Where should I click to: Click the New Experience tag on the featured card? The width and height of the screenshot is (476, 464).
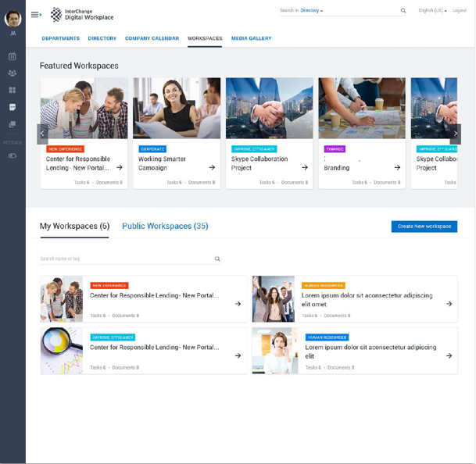(x=66, y=149)
